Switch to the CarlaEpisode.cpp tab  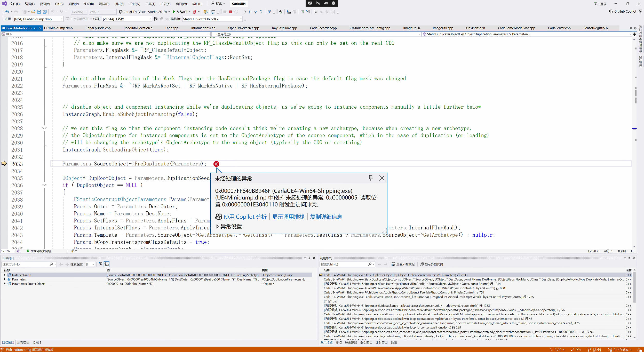(98, 28)
